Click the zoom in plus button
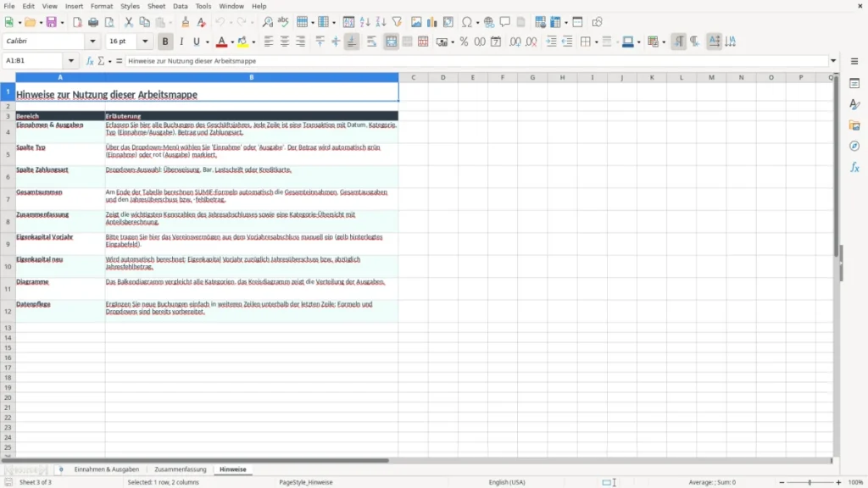 tap(838, 482)
